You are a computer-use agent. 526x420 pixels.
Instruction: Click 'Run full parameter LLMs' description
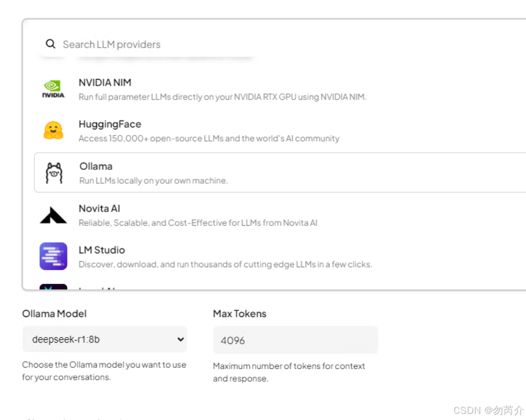[x=223, y=97]
